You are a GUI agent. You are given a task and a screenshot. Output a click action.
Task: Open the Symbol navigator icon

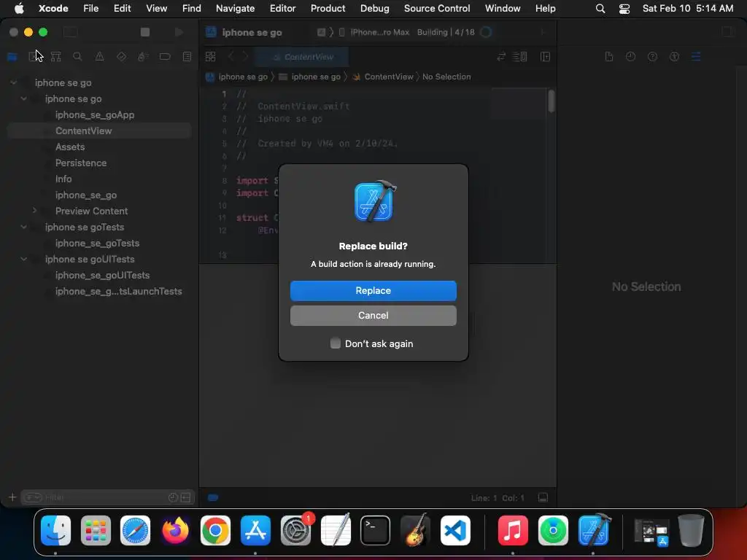(55, 57)
